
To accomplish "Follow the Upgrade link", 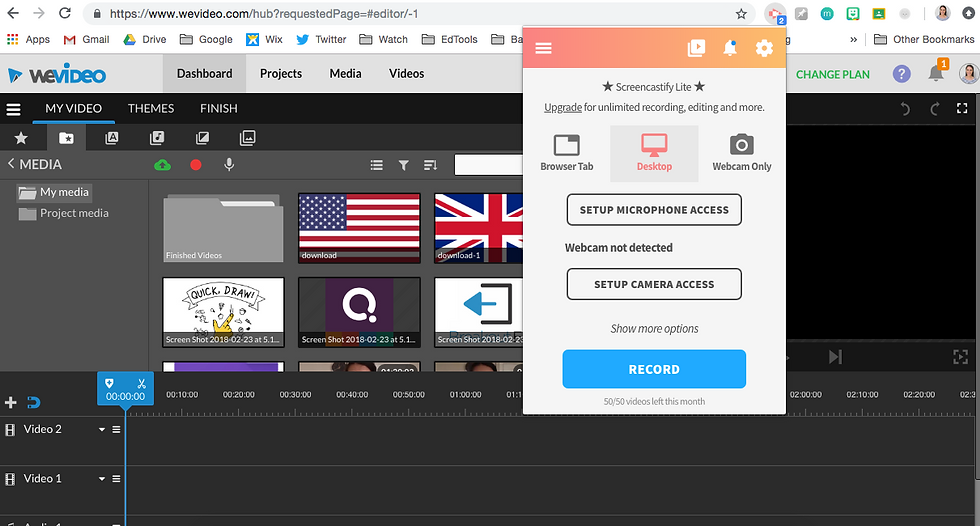I will pos(562,107).
